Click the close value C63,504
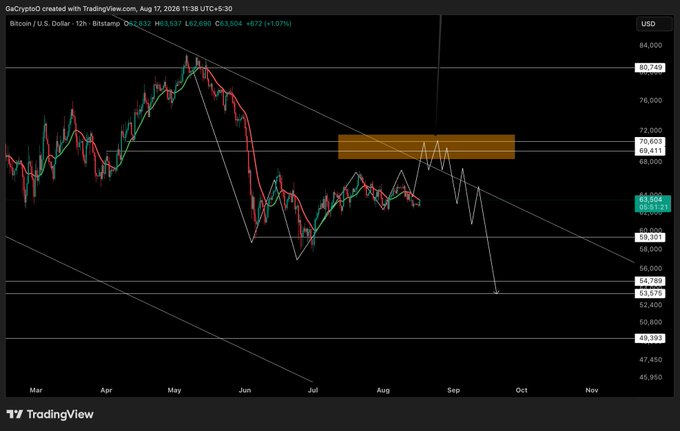 coord(229,23)
